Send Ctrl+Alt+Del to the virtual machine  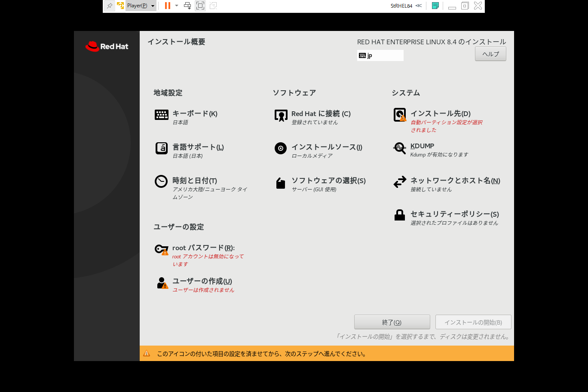[187, 6]
